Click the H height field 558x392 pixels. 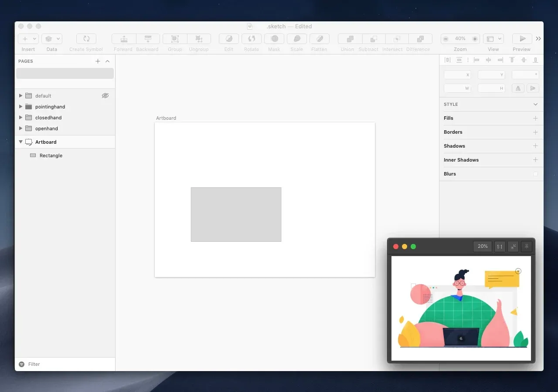click(491, 88)
